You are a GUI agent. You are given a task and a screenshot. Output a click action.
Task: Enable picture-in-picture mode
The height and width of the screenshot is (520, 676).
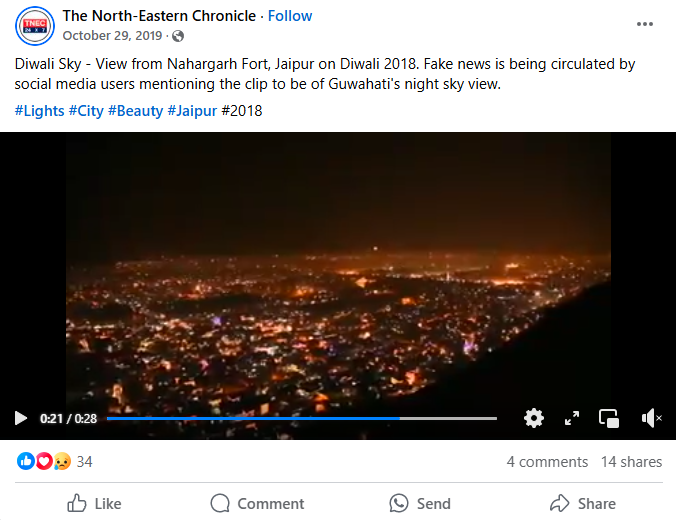click(x=609, y=418)
